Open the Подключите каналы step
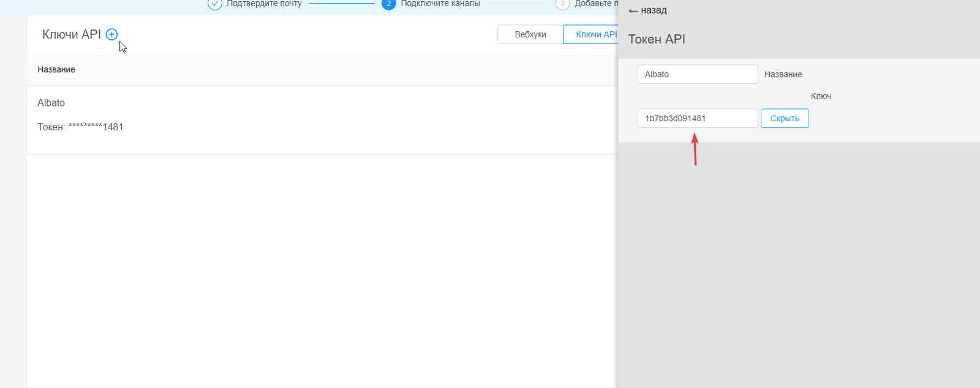This screenshot has height=388, width=980. [x=440, y=4]
